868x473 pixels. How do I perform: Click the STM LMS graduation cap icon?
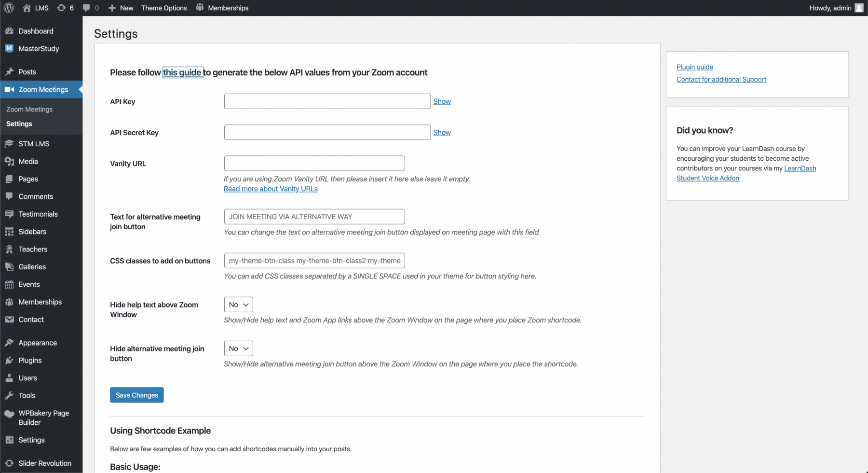tap(9, 143)
